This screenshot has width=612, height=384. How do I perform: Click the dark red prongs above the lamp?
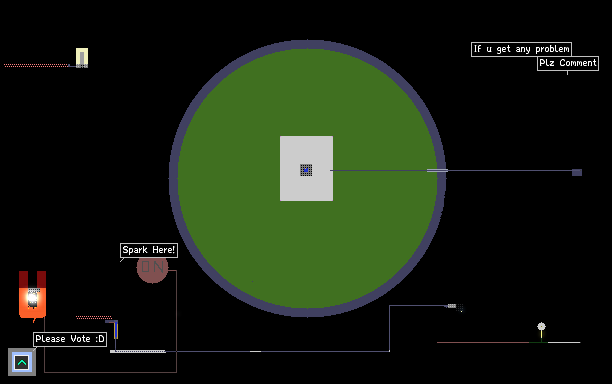tap(32, 279)
